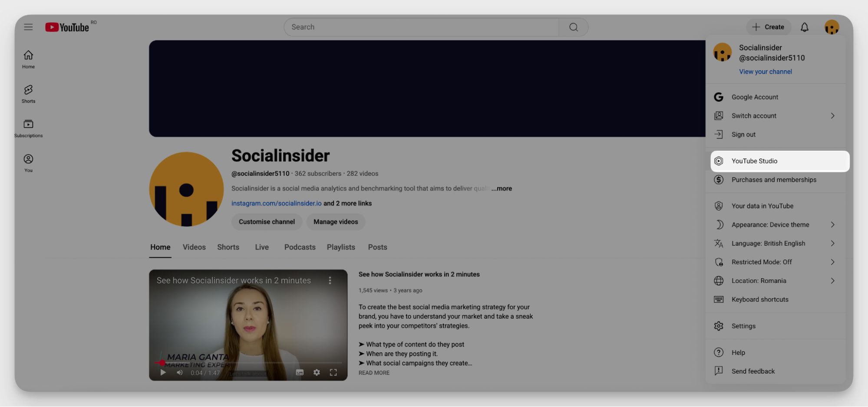Image resolution: width=868 pixels, height=407 pixels.
Task: Click the account avatar in the header
Action: 832,27
